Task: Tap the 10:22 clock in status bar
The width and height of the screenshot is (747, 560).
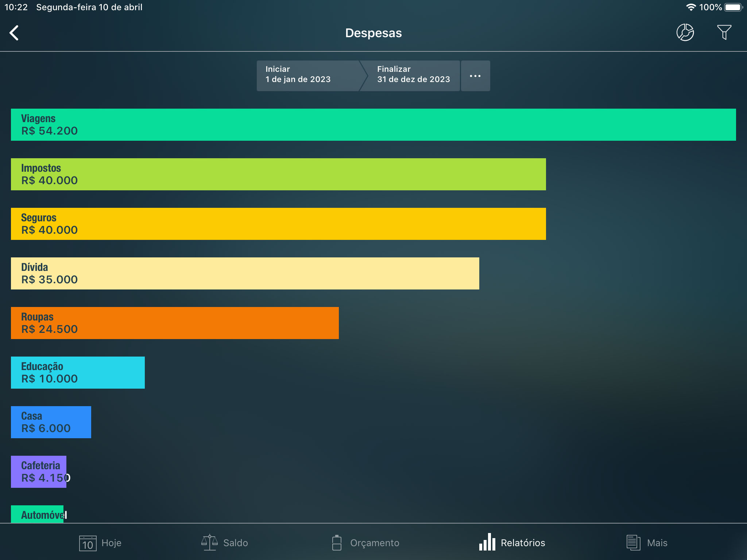Action: click(x=16, y=7)
